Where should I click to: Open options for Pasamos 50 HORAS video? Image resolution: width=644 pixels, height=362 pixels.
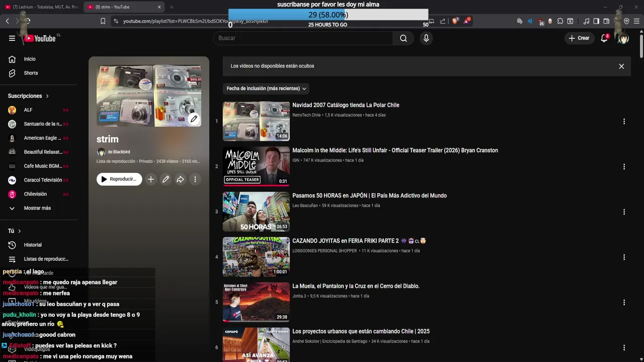(624, 212)
